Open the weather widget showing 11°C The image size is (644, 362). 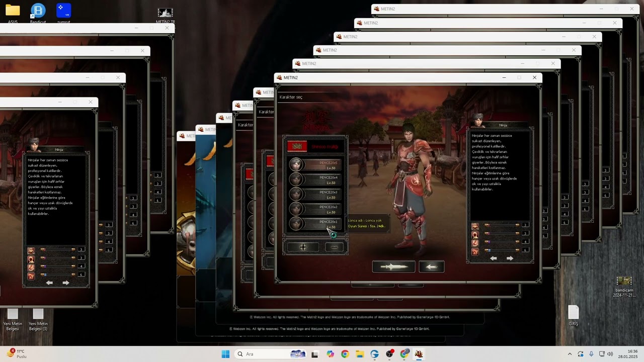16,354
